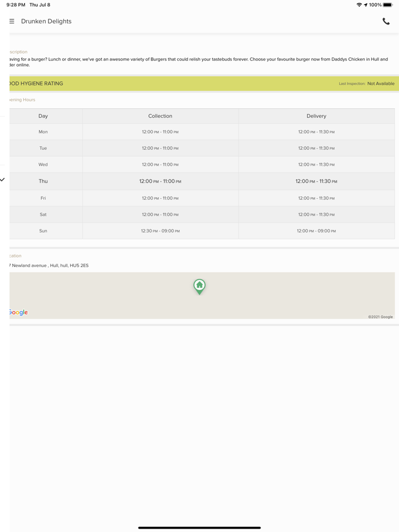399x532 pixels.
Task: Open the Google logo on the map
Action: (19, 312)
